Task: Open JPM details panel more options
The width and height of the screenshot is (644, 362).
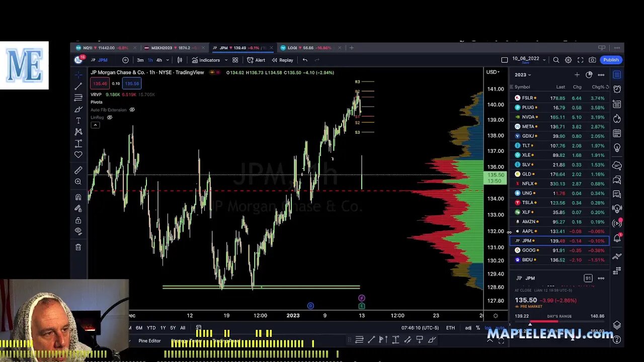Action: tap(601, 278)
